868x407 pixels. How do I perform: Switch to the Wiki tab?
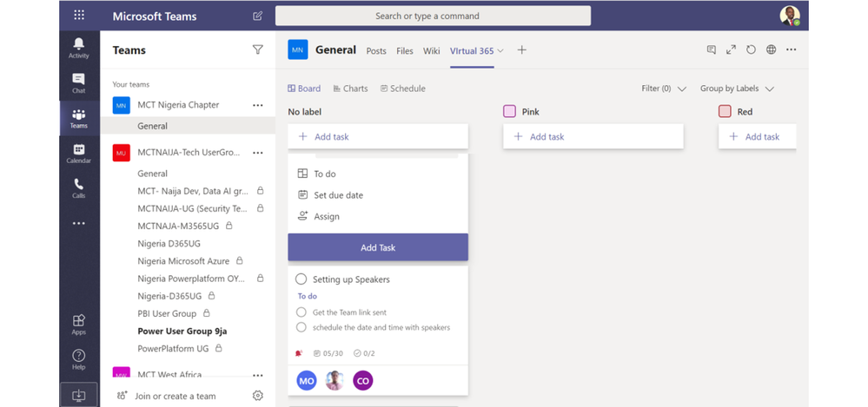point(432,51)
